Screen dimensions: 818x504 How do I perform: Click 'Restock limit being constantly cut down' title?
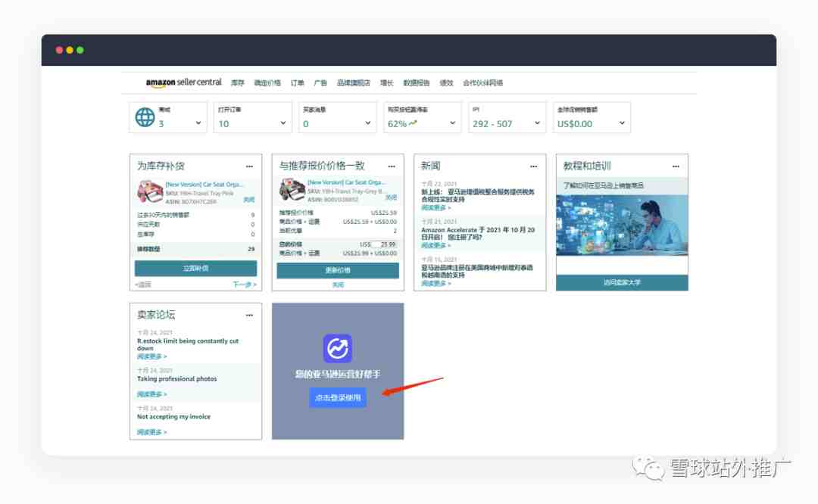click(188, 344)
